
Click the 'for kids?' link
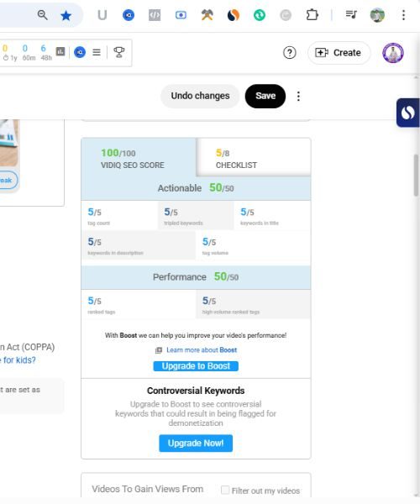coord(18,360)
